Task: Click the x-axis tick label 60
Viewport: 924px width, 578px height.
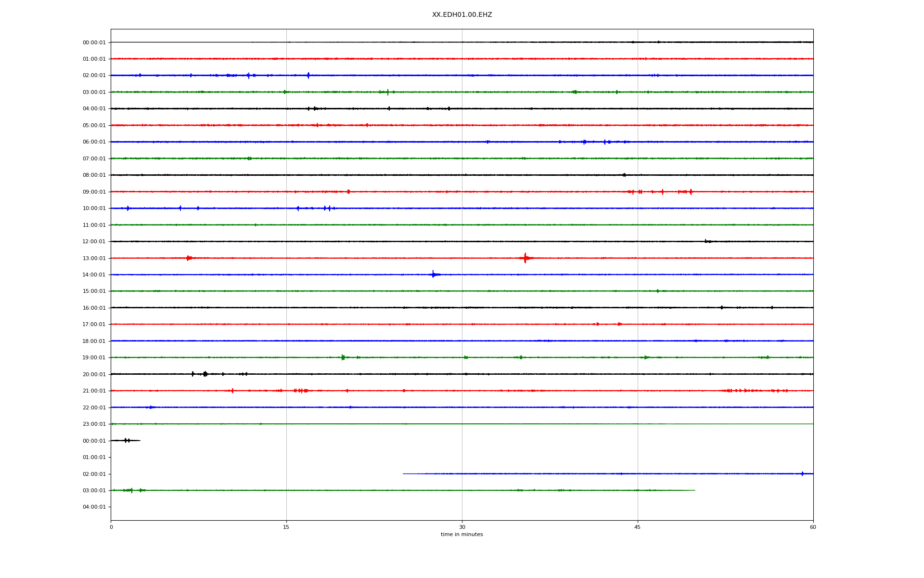Action: (x=812, y=527)
